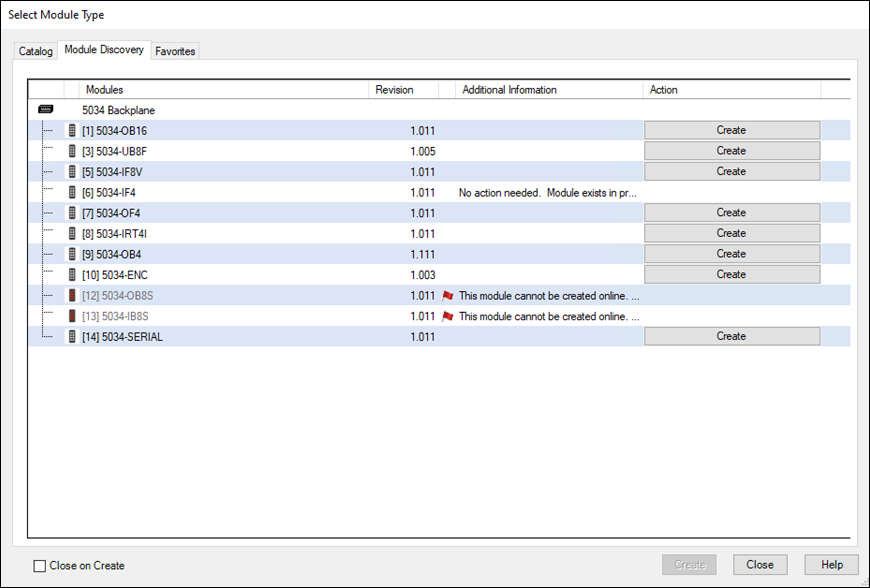This screenshot has height=588, width=870.
Task: Click revision 1.011 of 5034-SERIAL
Action: point(423,337)
